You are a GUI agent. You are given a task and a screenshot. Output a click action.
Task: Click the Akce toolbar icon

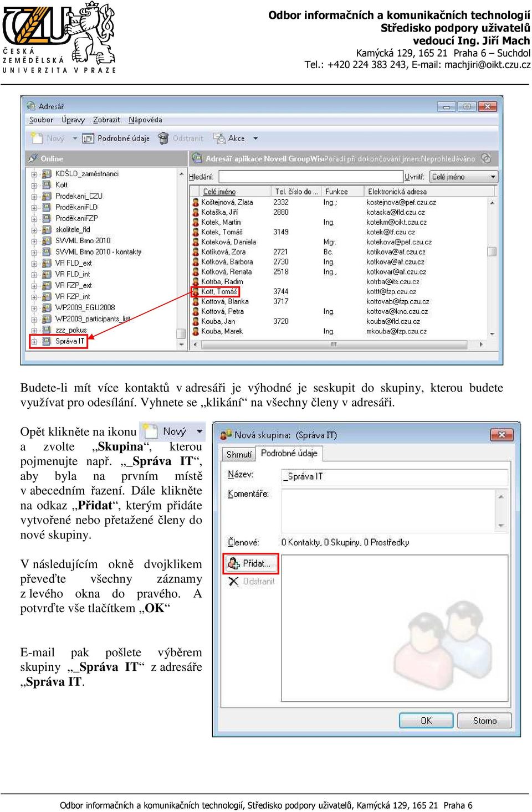pyautogui.click(x=219, y=138)
